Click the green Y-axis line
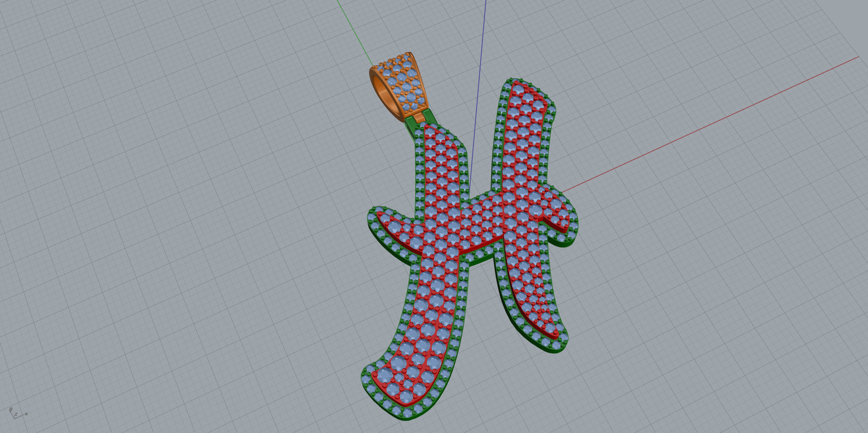 (355, 33)
